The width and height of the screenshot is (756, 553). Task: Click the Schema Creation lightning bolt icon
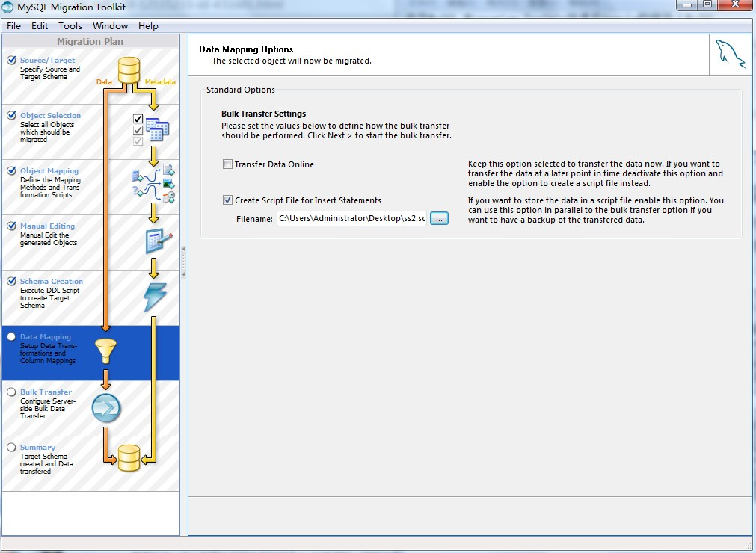point(156,297)
